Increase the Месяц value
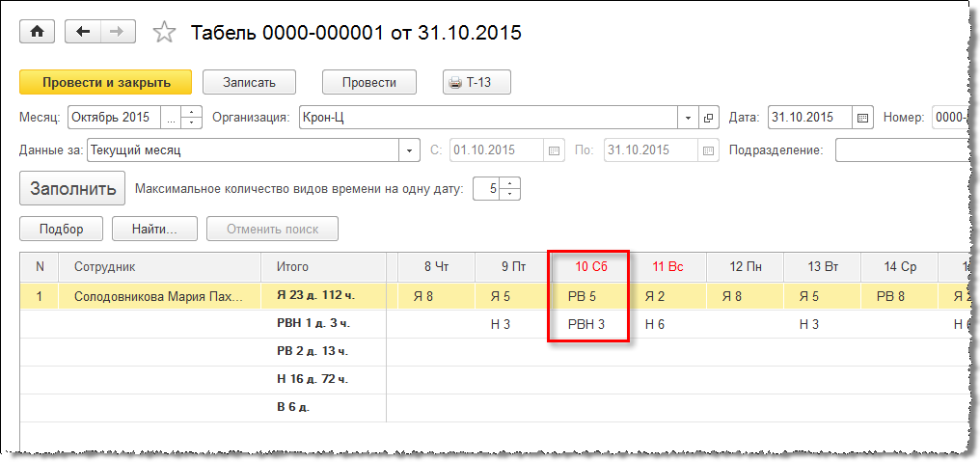980x462 pixels. (192, 112)
